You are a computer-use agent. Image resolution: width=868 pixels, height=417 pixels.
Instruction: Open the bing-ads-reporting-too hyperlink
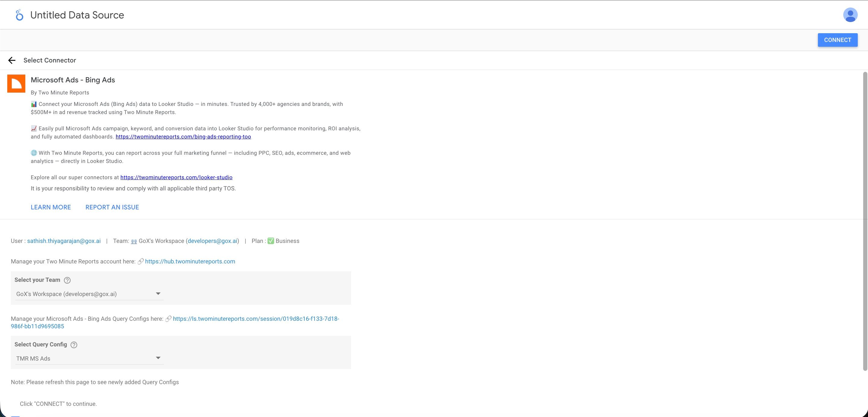click(183, 137)
